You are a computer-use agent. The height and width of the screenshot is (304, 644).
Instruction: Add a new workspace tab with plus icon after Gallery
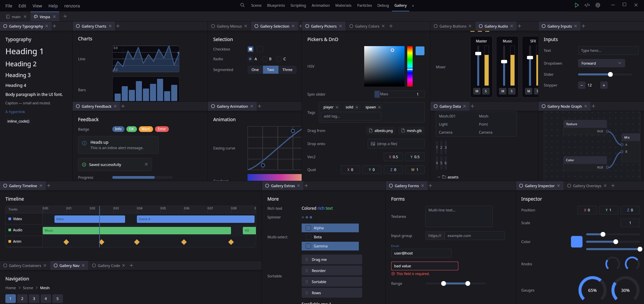coord(413,6)
